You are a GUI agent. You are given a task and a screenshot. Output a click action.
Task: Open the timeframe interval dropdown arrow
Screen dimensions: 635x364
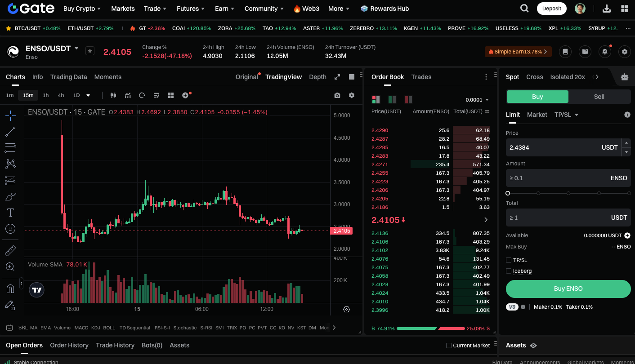[x=88, y=95]
